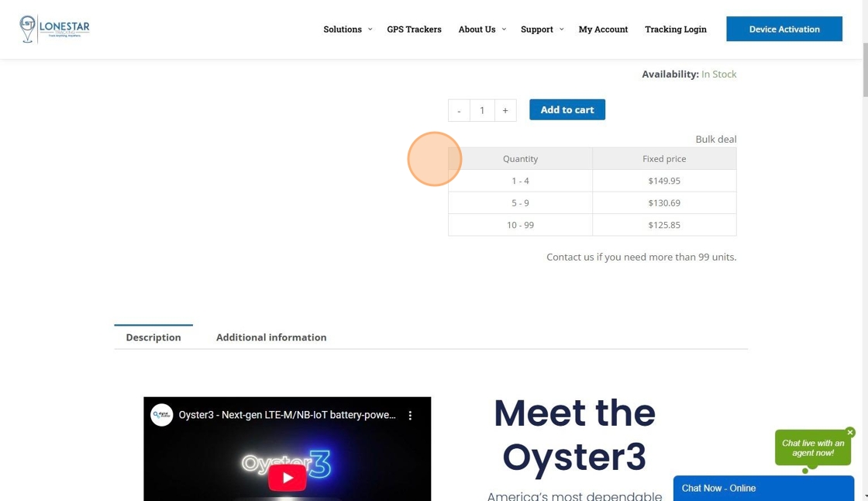Click the Chat live with an agent bubble
Viewport: 868px width, 501px height.
(x=813, y=447)
